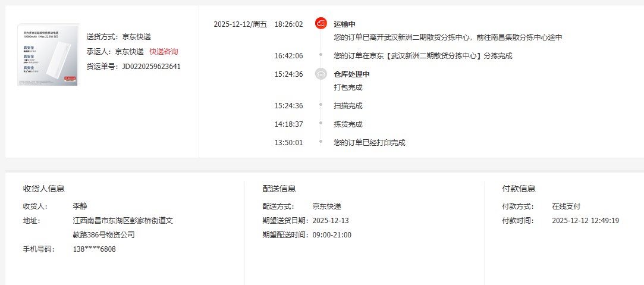
Task: Click the 收货人信息 section heading
Action: click(44, 189)
